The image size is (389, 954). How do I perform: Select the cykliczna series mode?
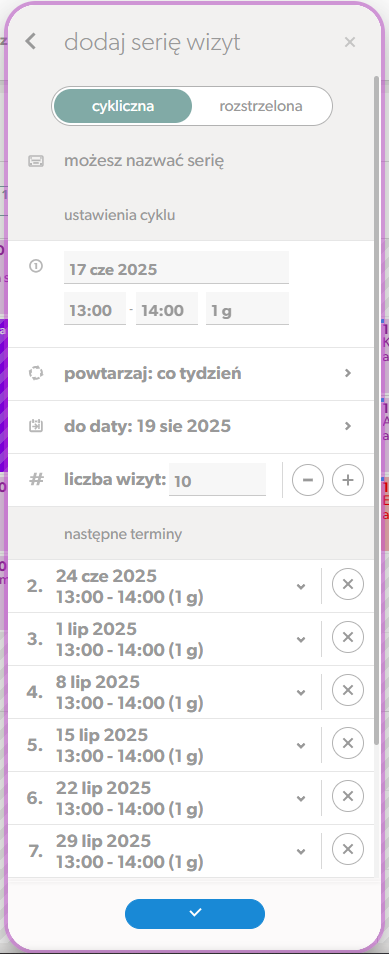click(123, 106)
